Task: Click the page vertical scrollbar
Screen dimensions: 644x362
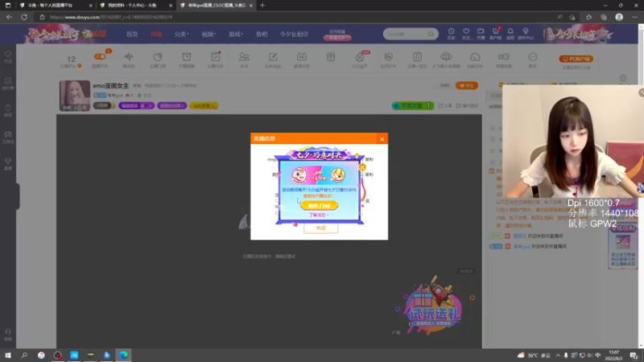Action: pos(641,185)
